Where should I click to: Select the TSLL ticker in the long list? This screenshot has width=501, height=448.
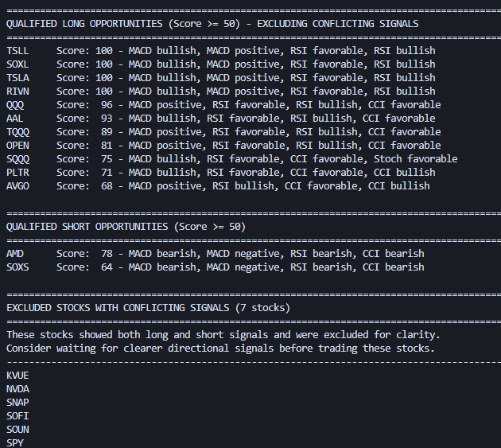[17, 51]
